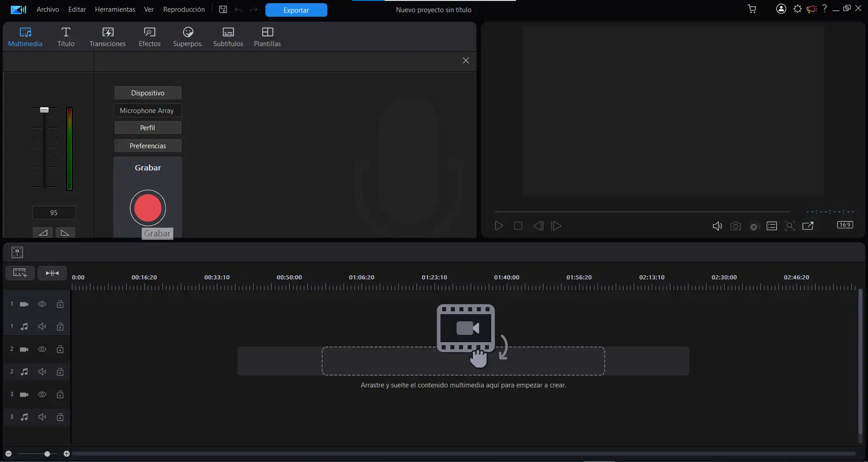Open the Ver menu

point(149,9)
